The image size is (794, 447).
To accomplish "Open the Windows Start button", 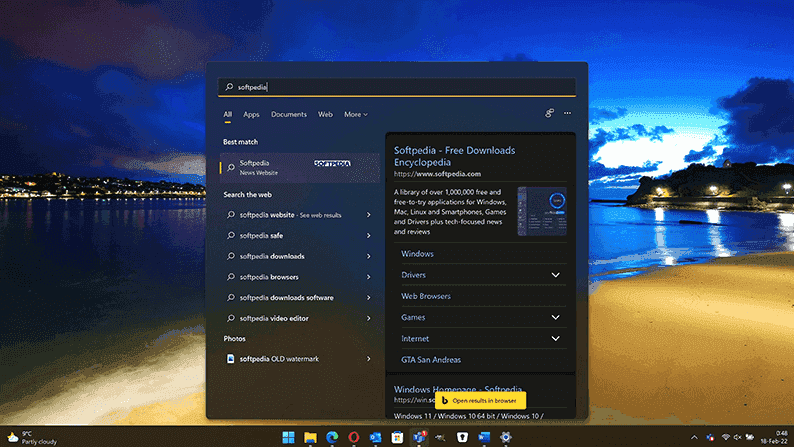I will tap(289, 437).
